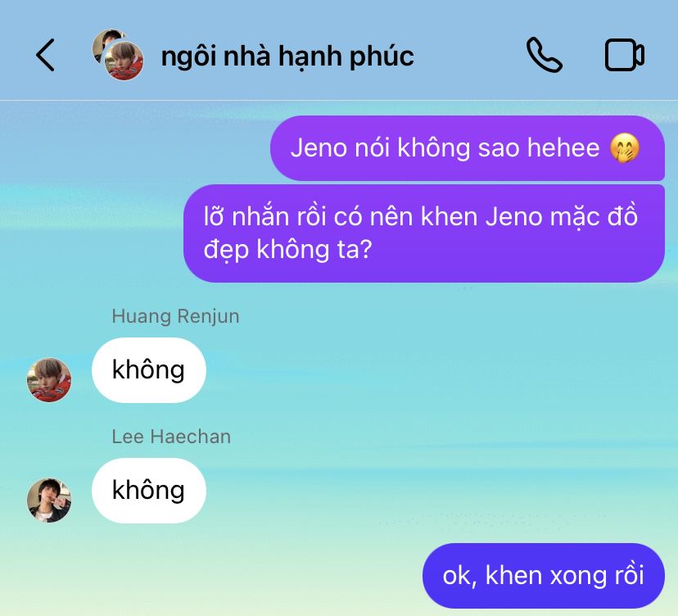This screenshot has height=616, width=678.
Task: Tap the word 'Jeno' in second purple message
Action: pos(513,217)
